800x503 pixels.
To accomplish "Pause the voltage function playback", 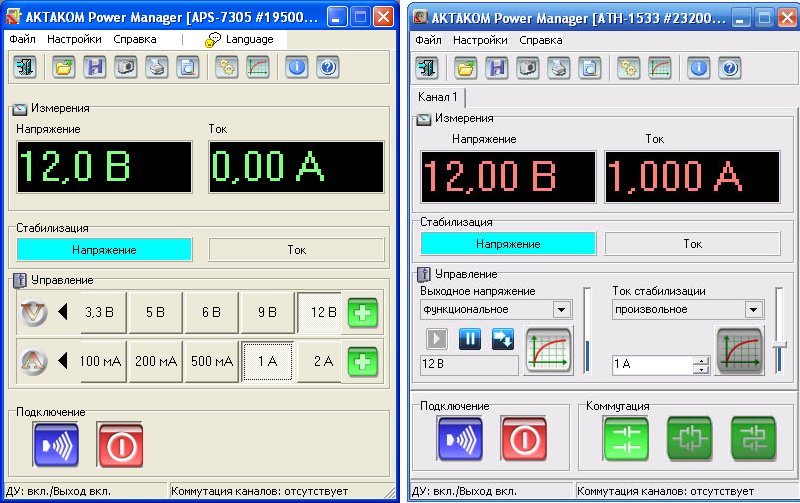I will 469,339.
